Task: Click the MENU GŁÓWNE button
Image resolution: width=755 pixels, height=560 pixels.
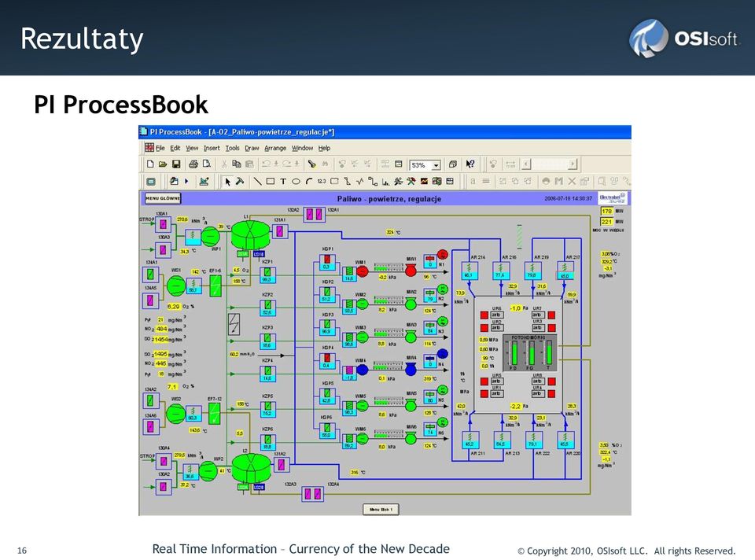Action: tap(163, 198)
